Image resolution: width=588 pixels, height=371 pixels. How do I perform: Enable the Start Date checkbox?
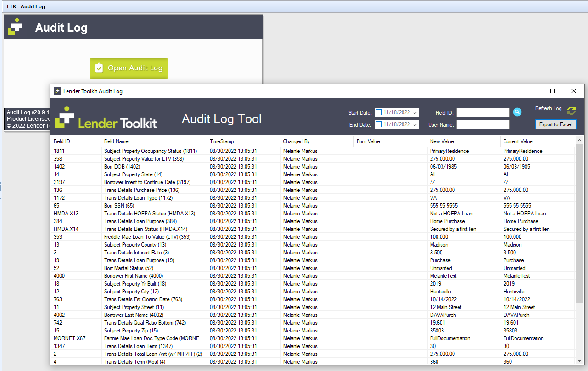pyautogui.click(x=379, y=112)
